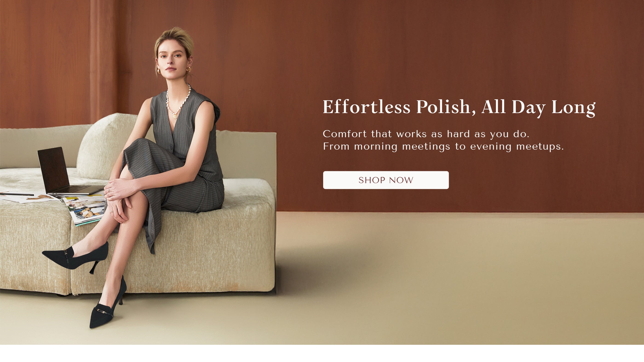Click the model's clasped hands on her knee

(120, 197)
